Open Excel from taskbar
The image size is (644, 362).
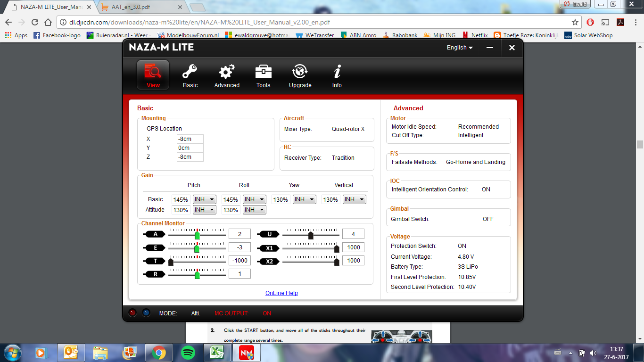(x=217, y=353)
